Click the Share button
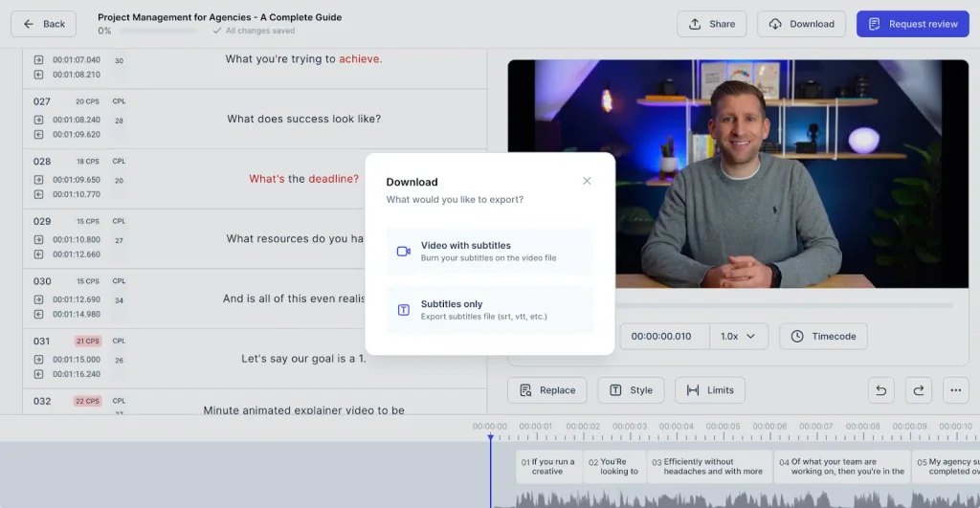The height and width of the screenshot is (508, 980). [x=712, y=24]
